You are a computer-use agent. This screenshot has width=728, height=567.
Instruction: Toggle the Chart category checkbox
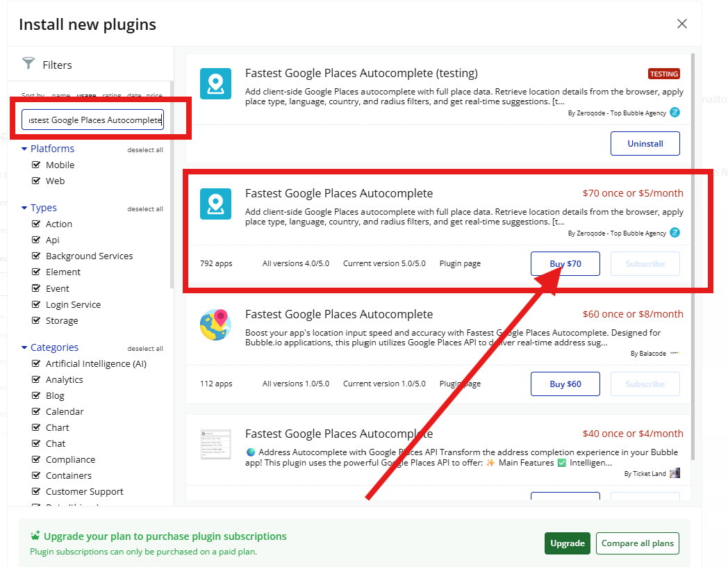(35, 427)
